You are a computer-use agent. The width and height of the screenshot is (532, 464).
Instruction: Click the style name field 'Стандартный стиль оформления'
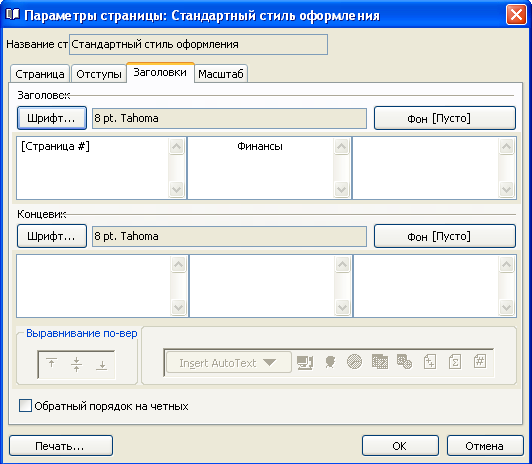[198, 44]
